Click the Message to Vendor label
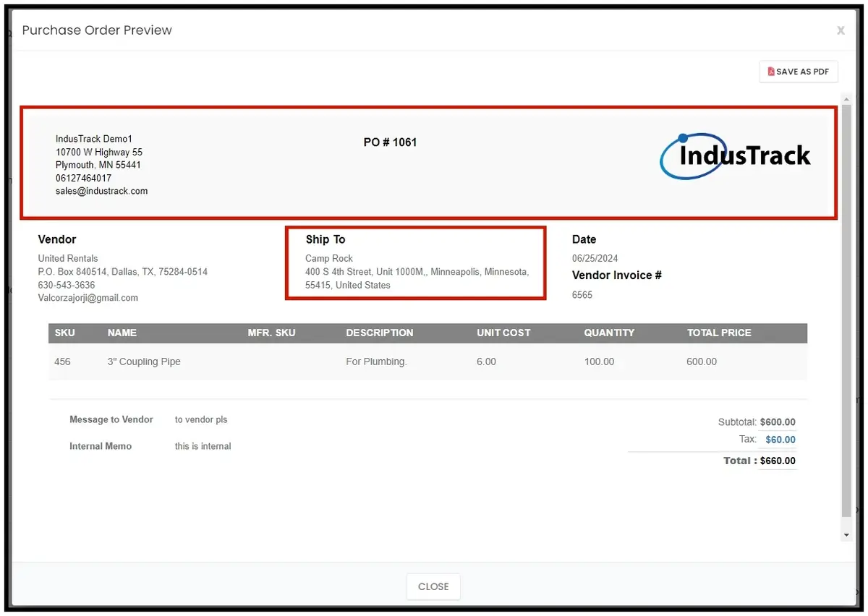This screenshot has width=868, height=616. [111, 419]
